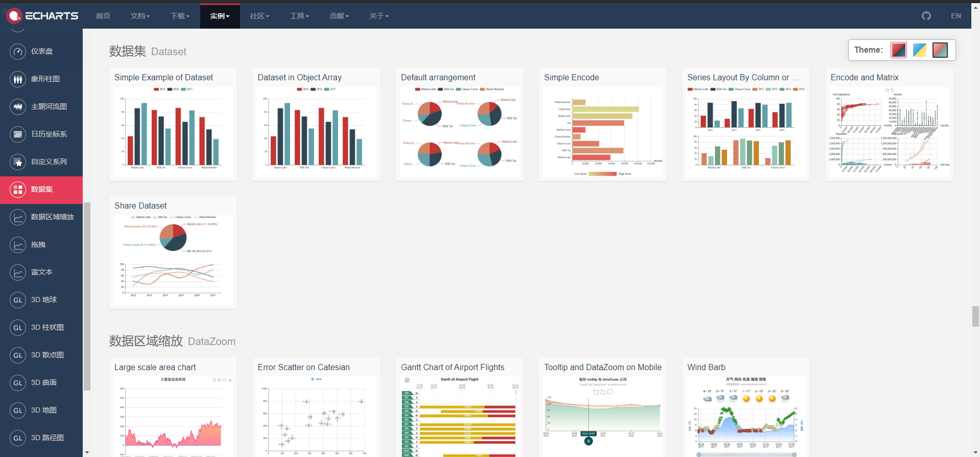Select the 象形柱图 pictorial bar icon
The width and height of the screenshot is (980, 457).
[x=18, y=79]
